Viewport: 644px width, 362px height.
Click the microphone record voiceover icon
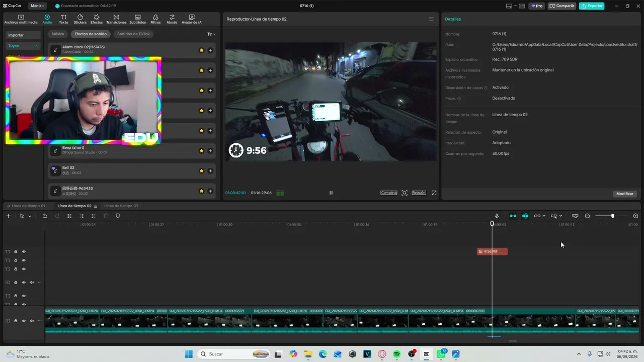click(497, 216)
